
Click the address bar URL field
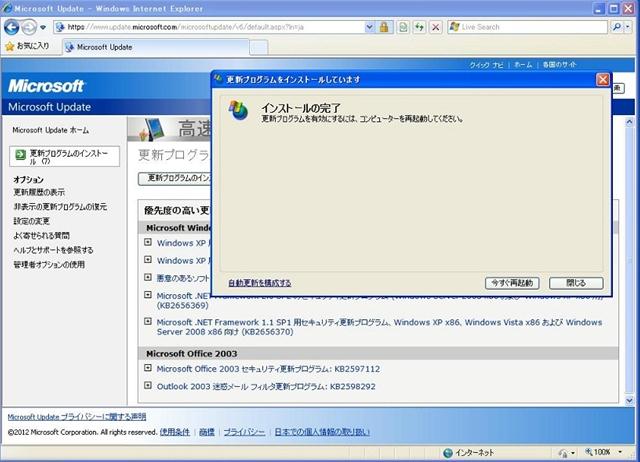click(x=208, y=27)
